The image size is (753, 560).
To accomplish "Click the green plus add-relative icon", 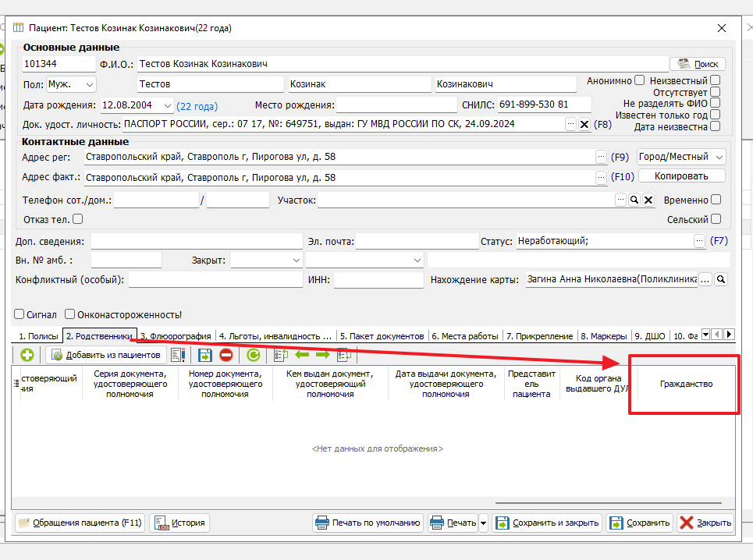I will tap(27, 355).
